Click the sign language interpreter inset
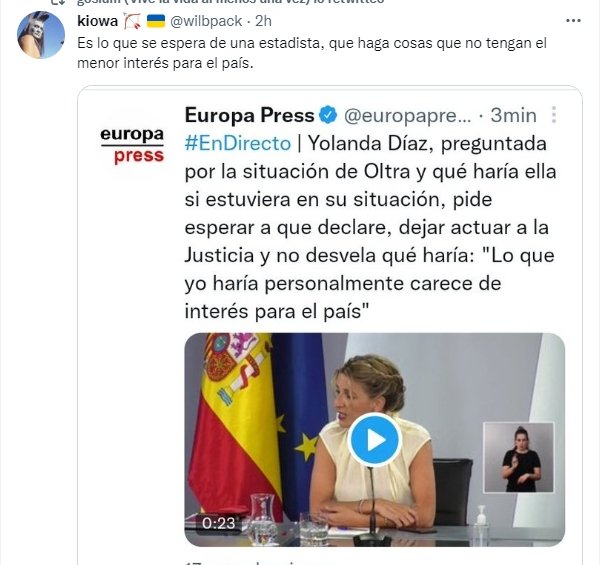This screenshot has width=609, height=565. (x=519, y=457)
